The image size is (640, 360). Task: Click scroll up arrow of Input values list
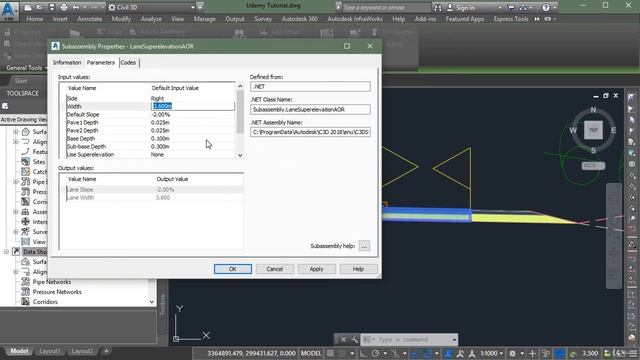click(240, 86)
